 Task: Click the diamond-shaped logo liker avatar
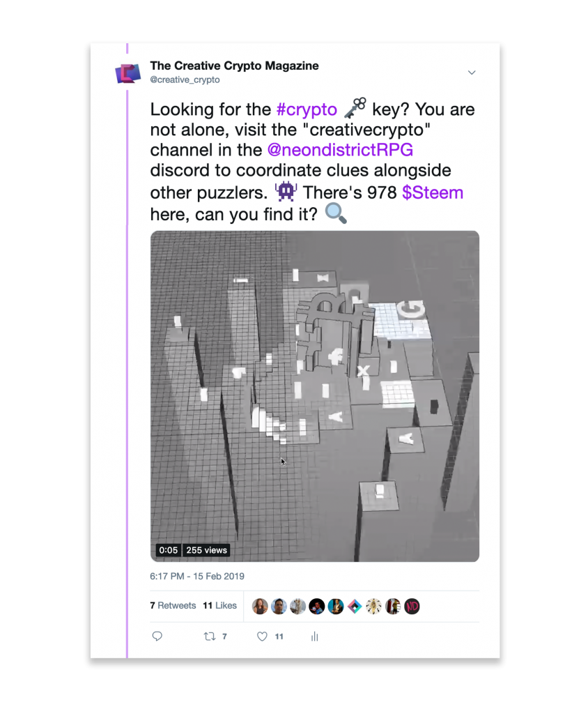coord(355,606)
